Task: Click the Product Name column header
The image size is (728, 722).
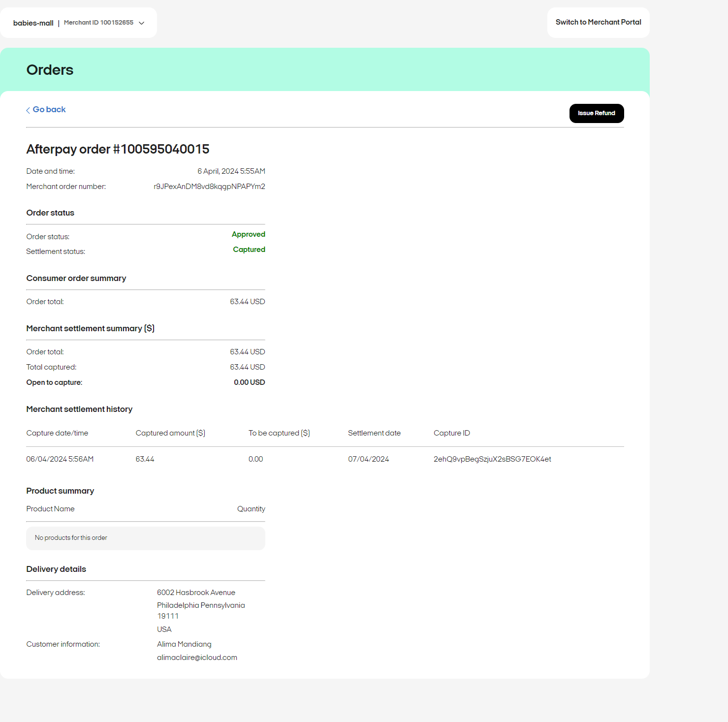Action: (x=51, y=509)
